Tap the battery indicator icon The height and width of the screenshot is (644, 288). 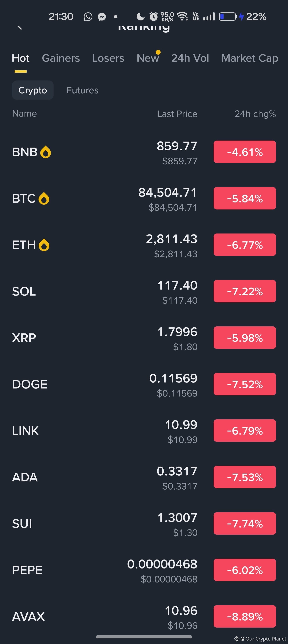228,17
